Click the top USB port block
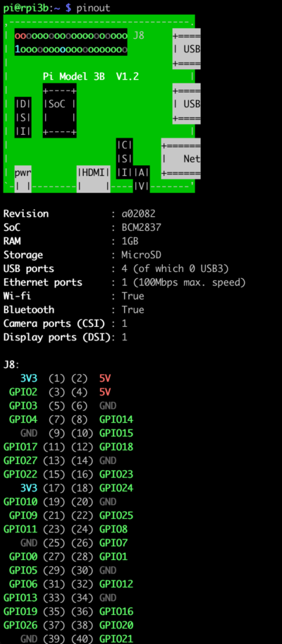This screenshot has height=644, width=282. [187, 49]
